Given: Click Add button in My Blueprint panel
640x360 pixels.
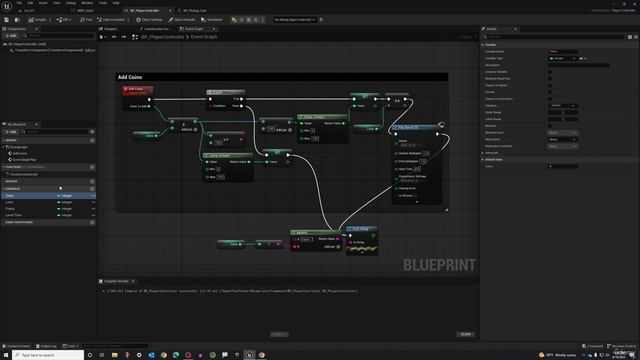Looking at the screenshot, I should (11, 132).
